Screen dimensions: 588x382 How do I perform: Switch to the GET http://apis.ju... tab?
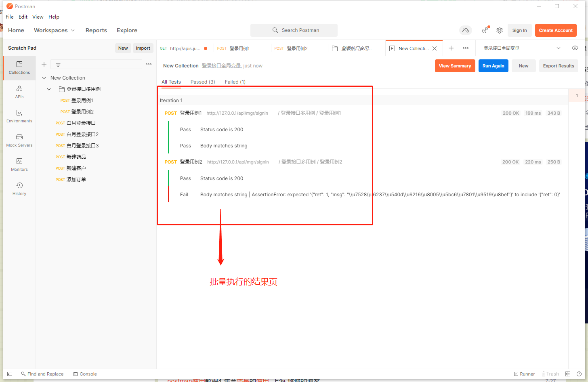pyautogui.click(x=184, y=48)
